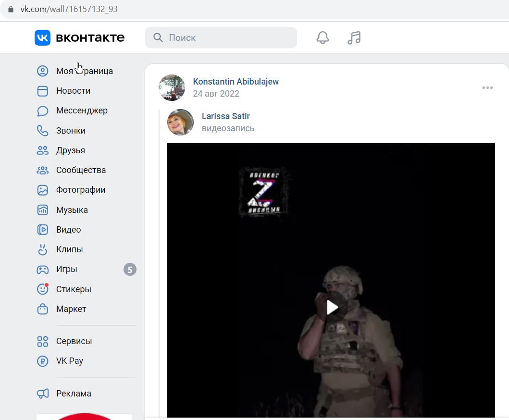
Task: Open Сервисы in sidebar menu
Action: pos(74,341)
